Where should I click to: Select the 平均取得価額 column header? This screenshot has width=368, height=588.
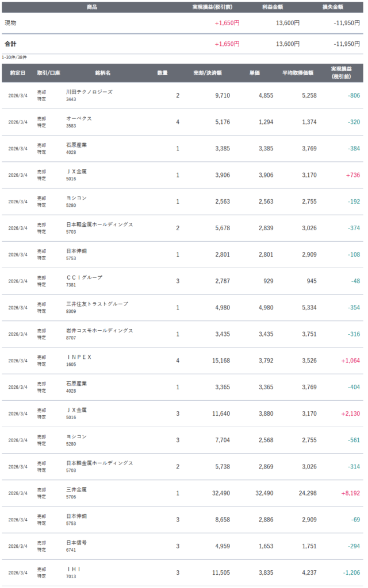point(297,73)
